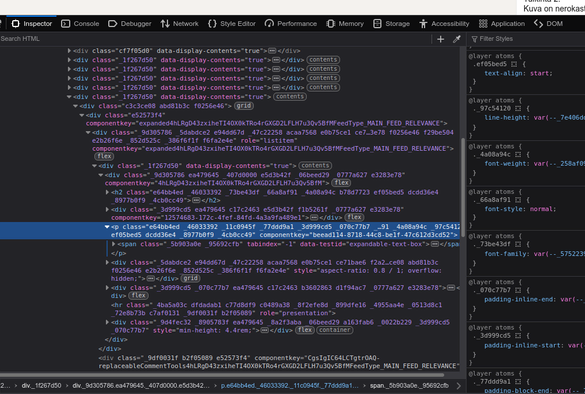585x394 pixels.
Task: Toggle flex badge beside componentkey 4hLRgD43 div
Action: pyautogui.click(x=341, y=183)
